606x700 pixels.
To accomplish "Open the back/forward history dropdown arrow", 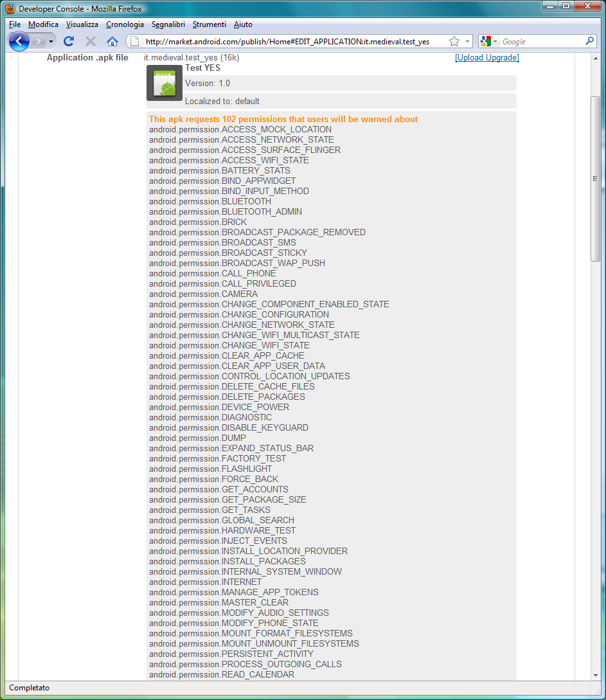I will (51, 42).
